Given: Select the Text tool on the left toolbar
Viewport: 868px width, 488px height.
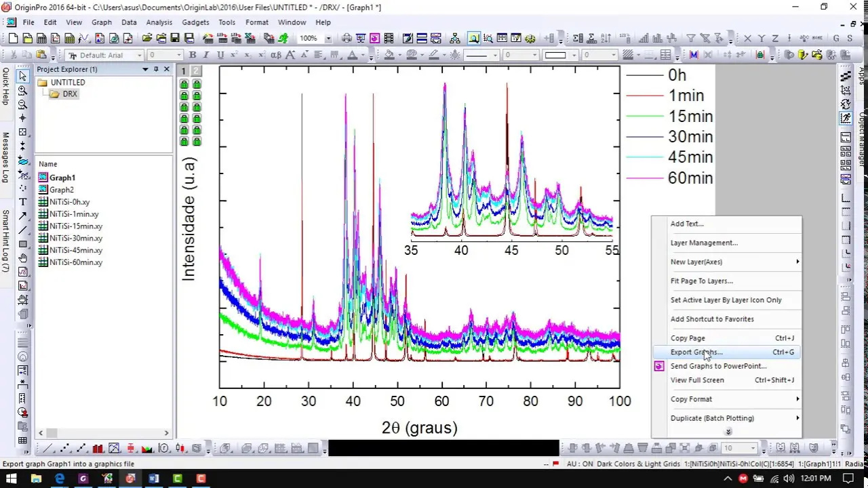Looking at the screenshot, I should coord(22,202).
